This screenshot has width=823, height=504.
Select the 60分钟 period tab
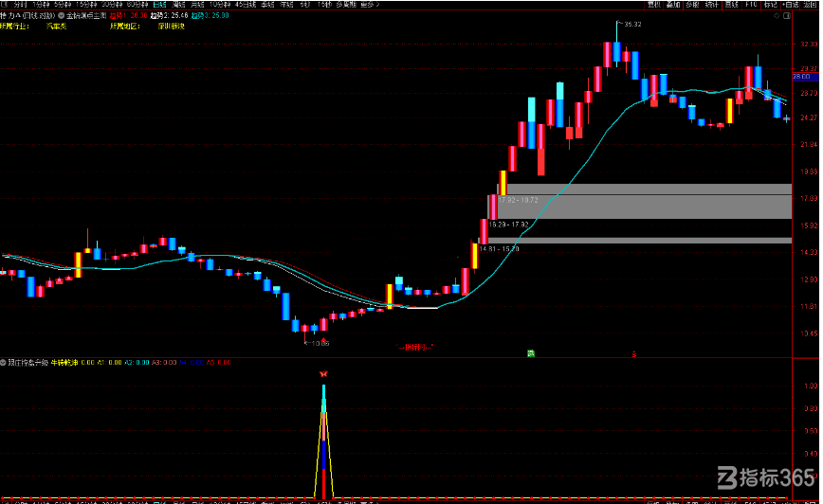(137, 4)
